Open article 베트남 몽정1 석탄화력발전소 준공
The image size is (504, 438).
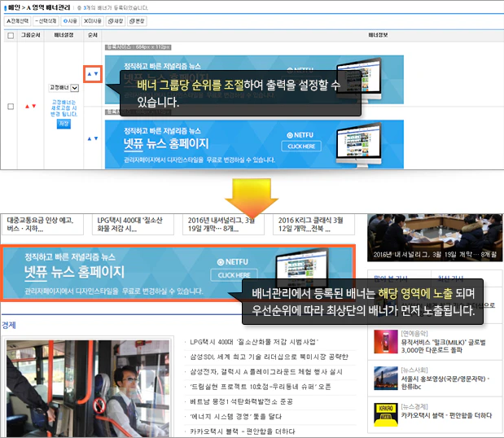[241, 401]
